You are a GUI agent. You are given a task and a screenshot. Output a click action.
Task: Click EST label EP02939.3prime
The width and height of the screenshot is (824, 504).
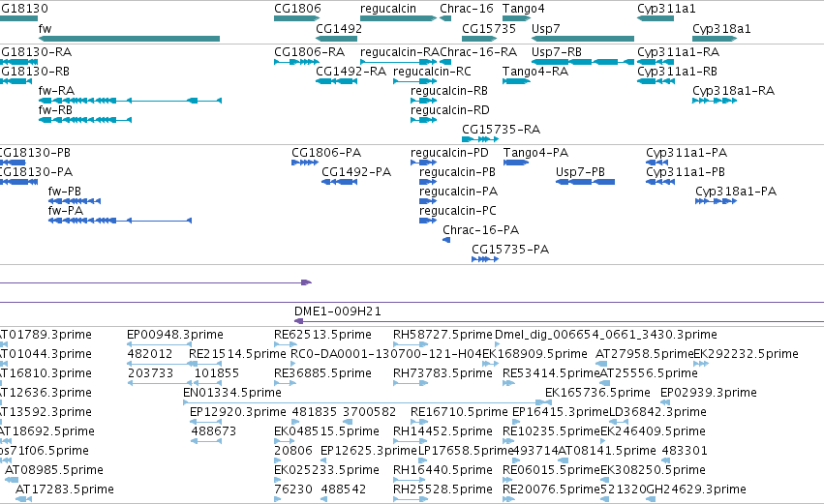709,393
